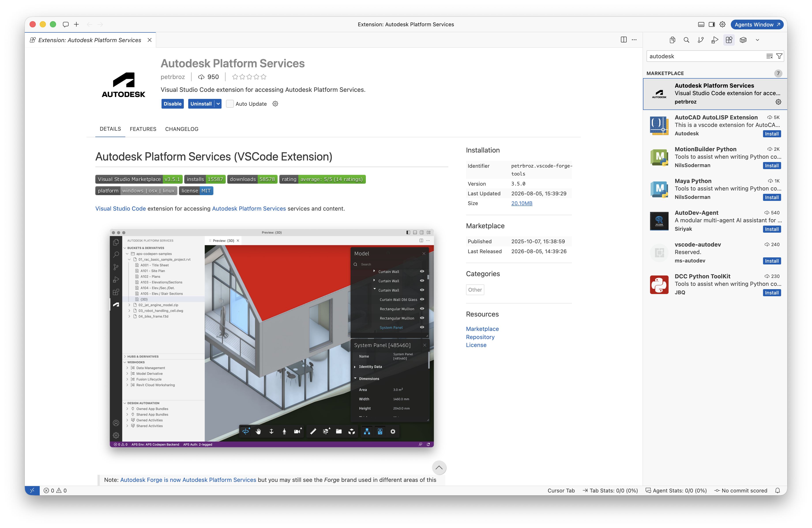Select the Extensions view icon

tap(729, 40)
